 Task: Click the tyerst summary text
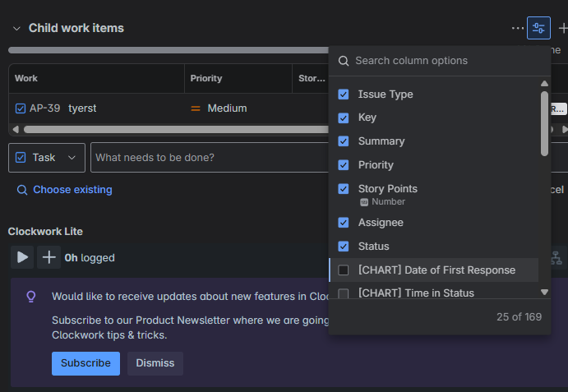[82, 108]
